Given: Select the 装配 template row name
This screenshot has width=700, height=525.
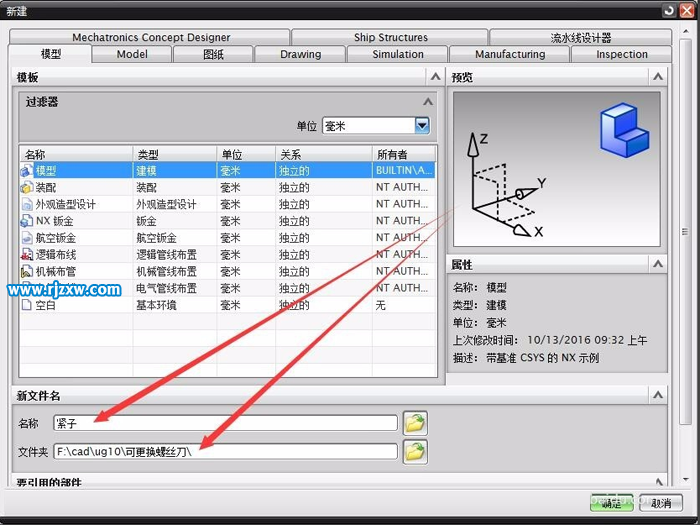Looking at the screenshot, I should pyautogui.click(x=46, y=188).
